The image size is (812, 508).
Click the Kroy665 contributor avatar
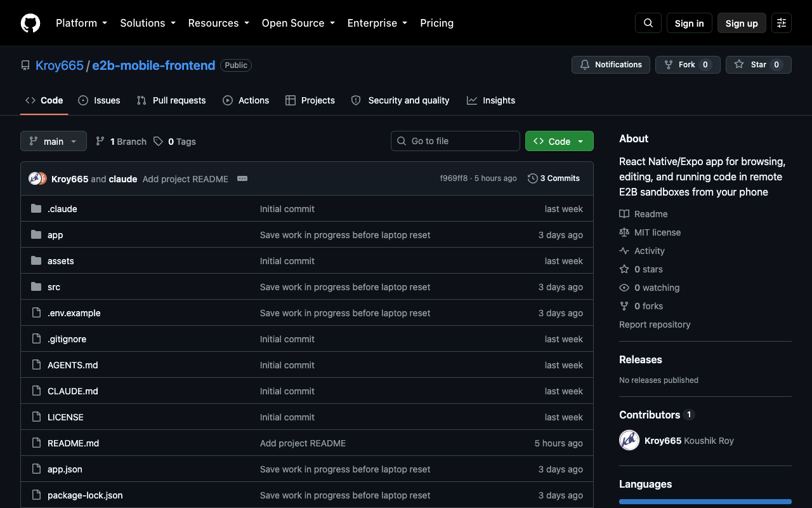[629, 441]
